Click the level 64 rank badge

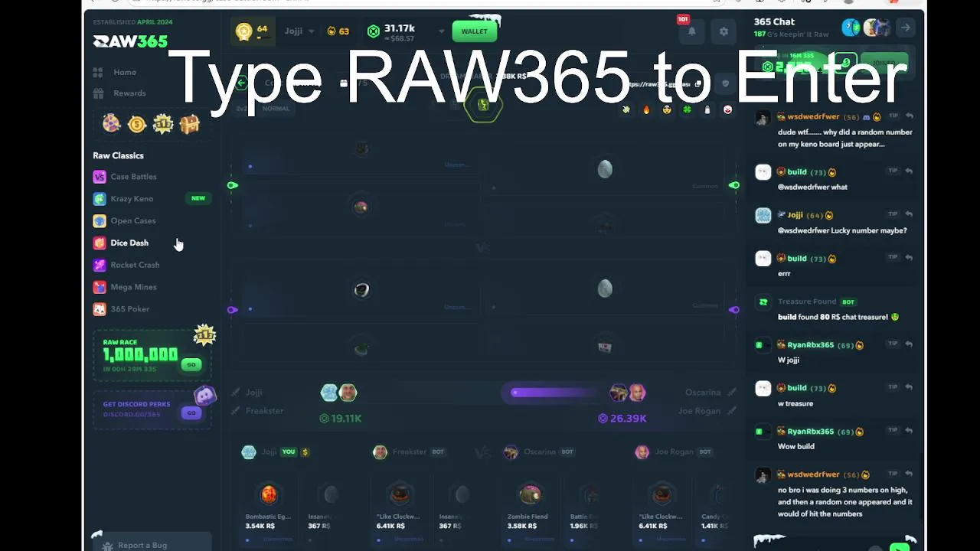pyautogui.click(x=252, y=31)
